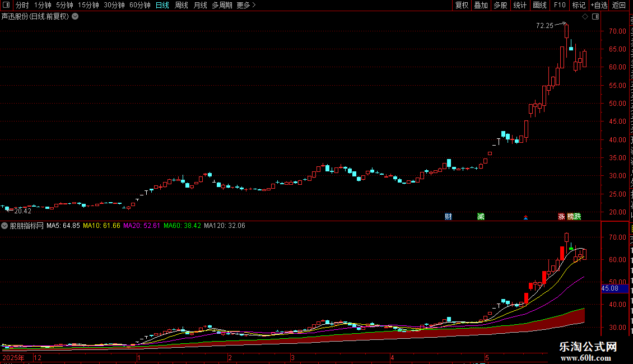Open the indicator panel dropdown arrow

4,226
